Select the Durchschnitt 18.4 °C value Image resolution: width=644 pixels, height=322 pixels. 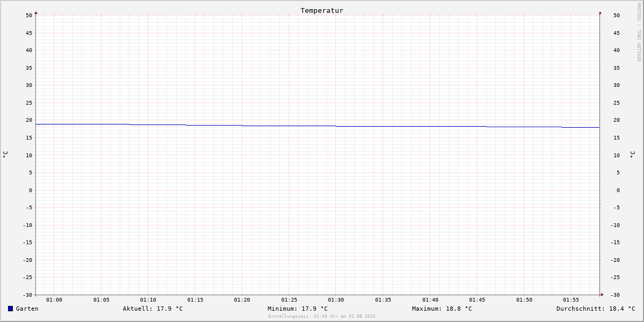click(596, 309)
